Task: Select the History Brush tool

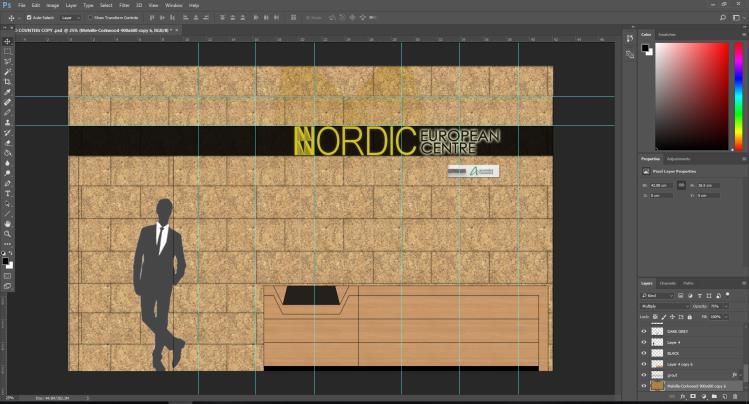Action: point(7,133)
